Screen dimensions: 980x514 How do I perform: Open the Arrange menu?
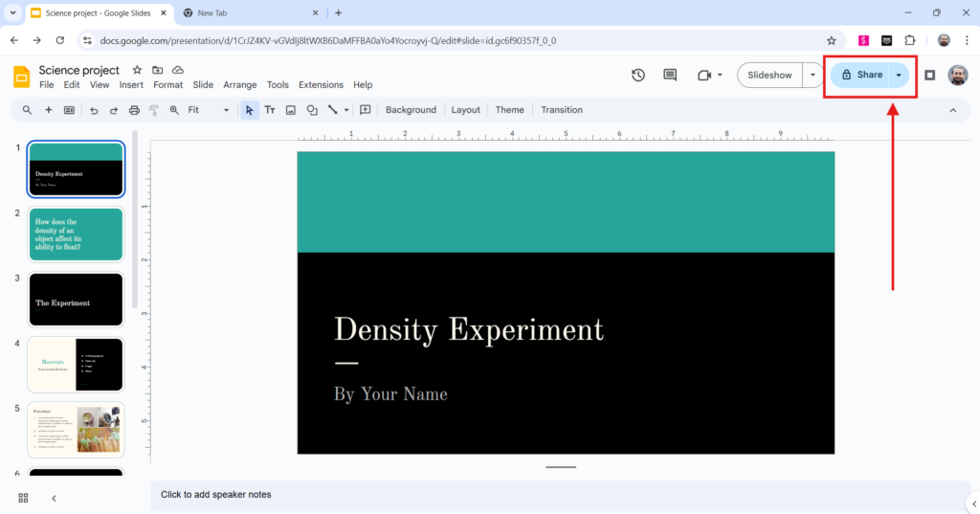(x=240, y=85)
